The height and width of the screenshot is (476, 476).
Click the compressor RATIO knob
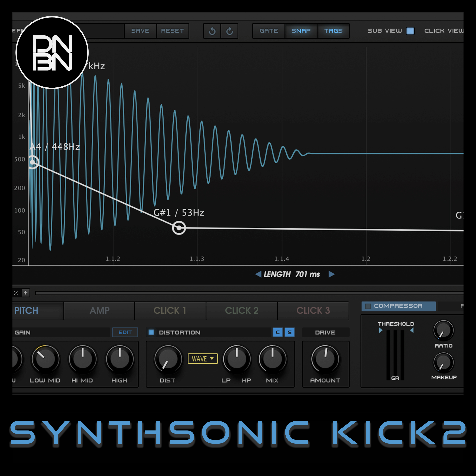click(443, 330)
